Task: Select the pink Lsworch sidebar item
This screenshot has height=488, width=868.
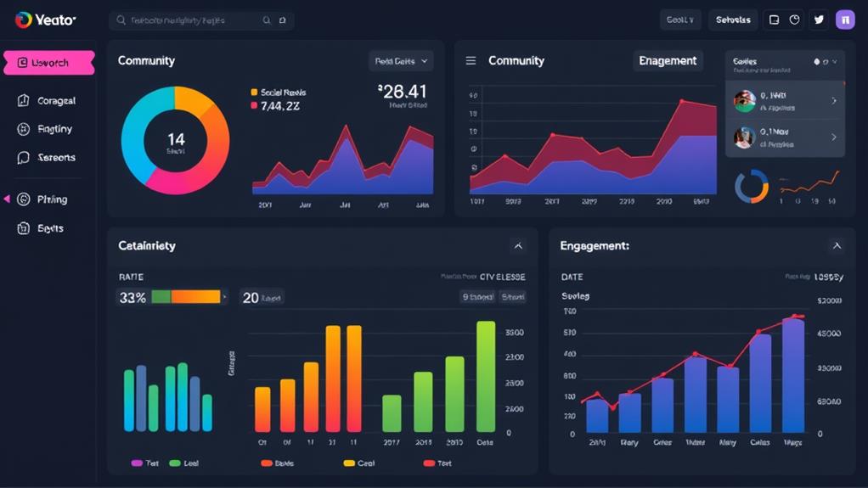Action: [48, 63]
